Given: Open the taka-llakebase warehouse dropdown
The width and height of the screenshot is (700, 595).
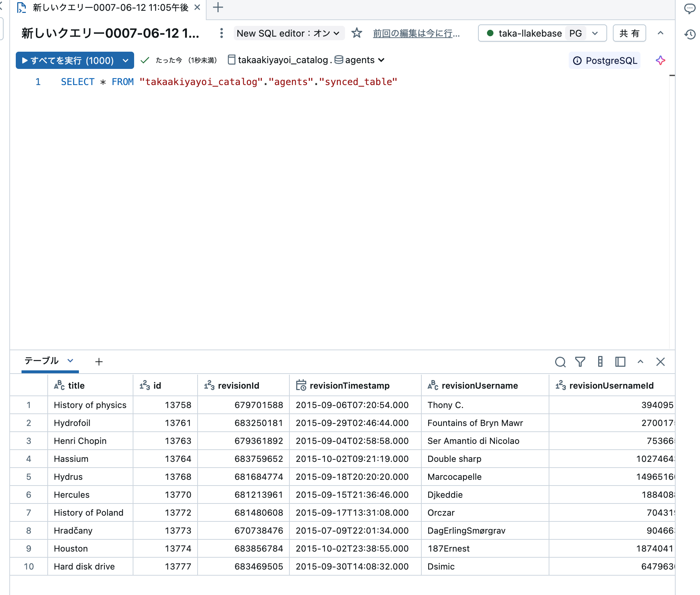Looking at the screenshot, I should coord(595,33).
